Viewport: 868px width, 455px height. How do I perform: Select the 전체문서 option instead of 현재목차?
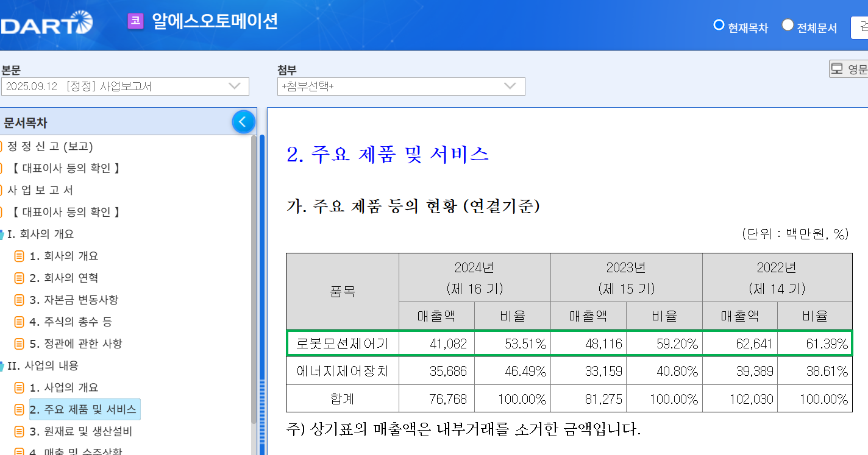coord(788,25)
